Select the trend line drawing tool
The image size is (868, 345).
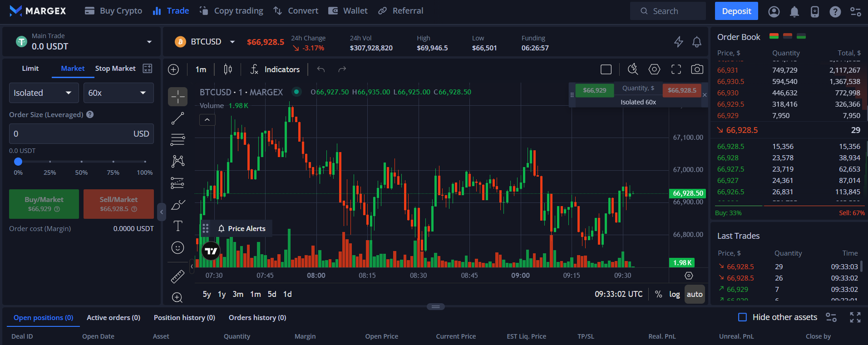coord(178,118)
